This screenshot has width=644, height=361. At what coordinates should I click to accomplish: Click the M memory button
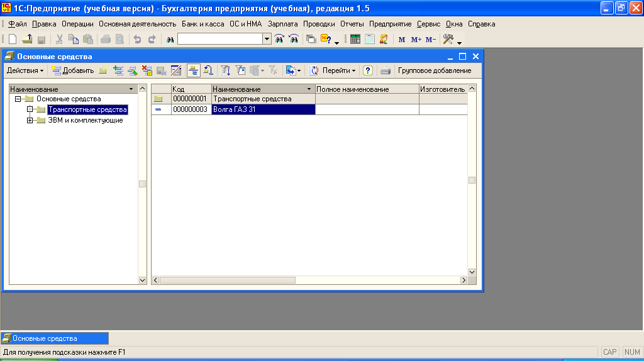pos(402,40)
